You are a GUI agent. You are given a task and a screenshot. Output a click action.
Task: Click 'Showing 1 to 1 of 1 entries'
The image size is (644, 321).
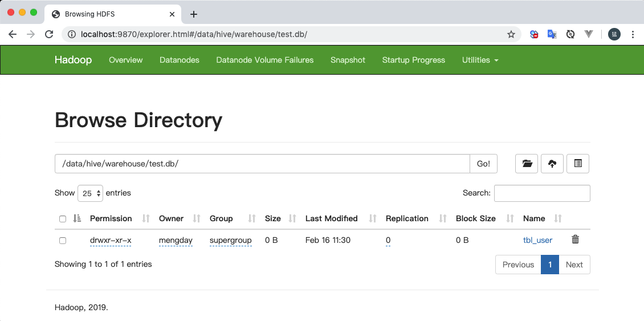click(103, 265)
